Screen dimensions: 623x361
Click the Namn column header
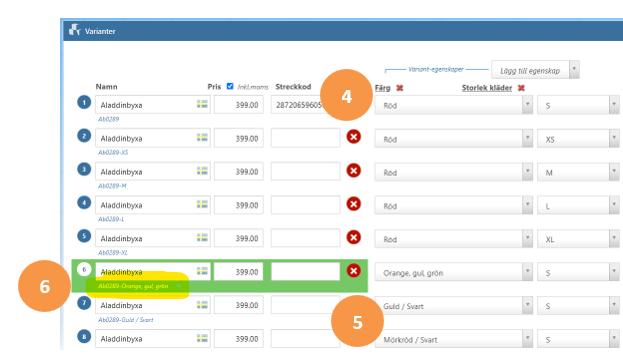click(106, 87)
